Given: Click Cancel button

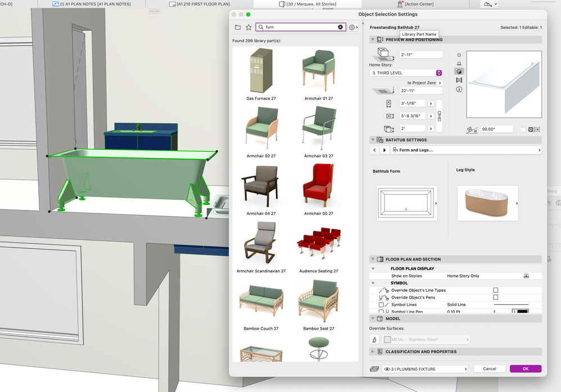Looking at the screenshot, I should point(490,369).
